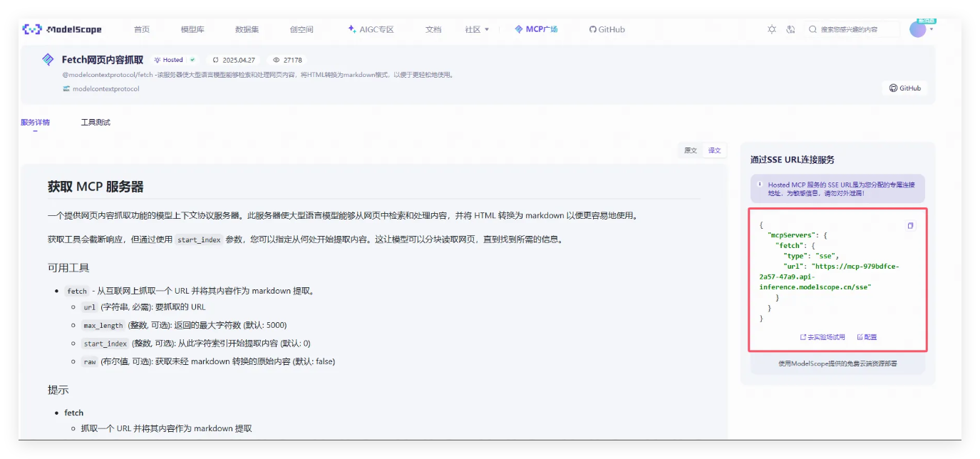Open the user avatar in header

pyautogui.click(x=917, y=29)
